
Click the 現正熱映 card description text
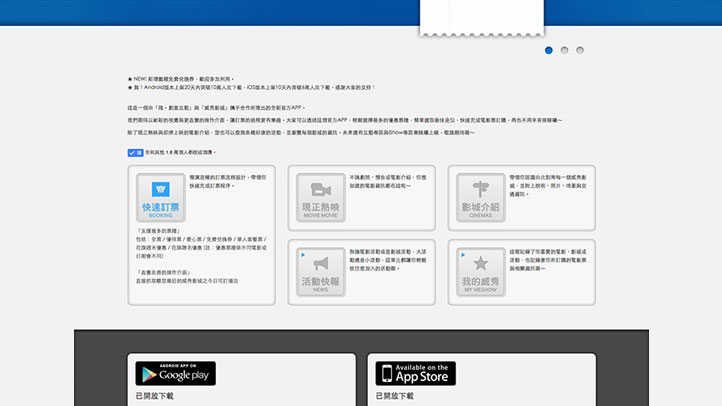pos(380,181)
